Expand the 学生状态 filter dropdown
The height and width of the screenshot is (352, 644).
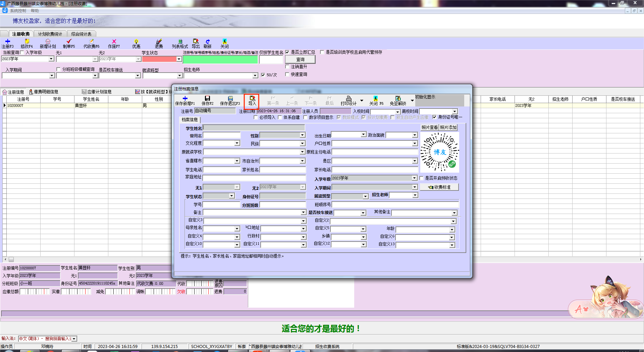pyautogui.click(x=179, y=59)
